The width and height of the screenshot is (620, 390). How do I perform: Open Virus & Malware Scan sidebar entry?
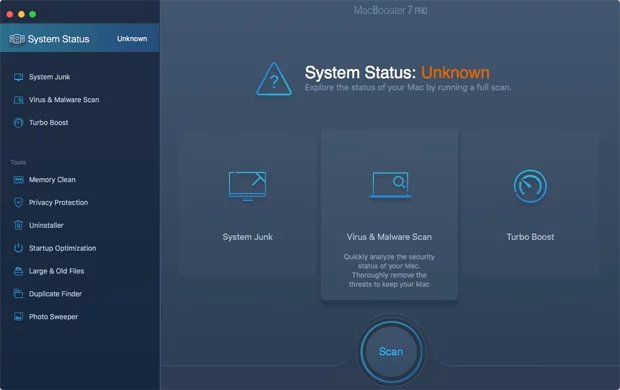pos(64,100)
